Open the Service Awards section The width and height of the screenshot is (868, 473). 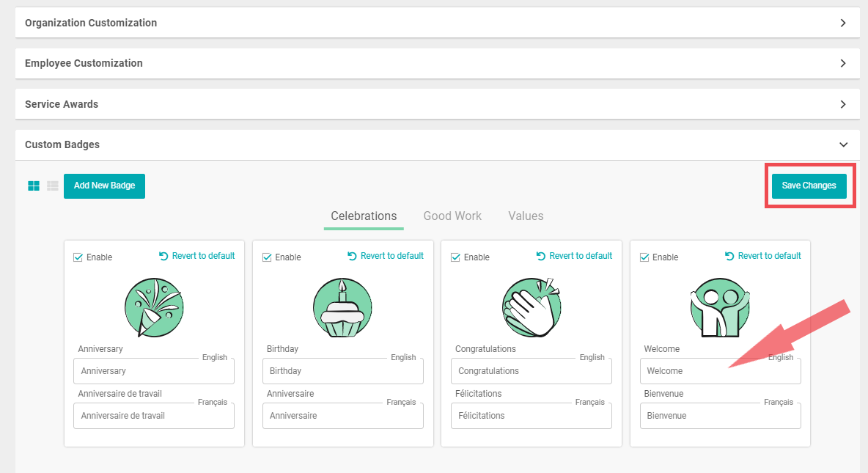pyautogui.click(x=437, y=104)
